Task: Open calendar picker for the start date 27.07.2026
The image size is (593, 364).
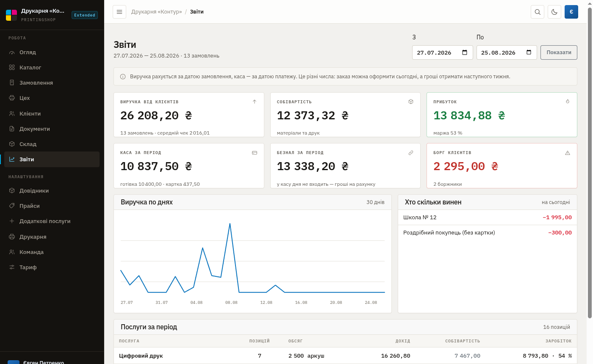Action: pos(465,52)
